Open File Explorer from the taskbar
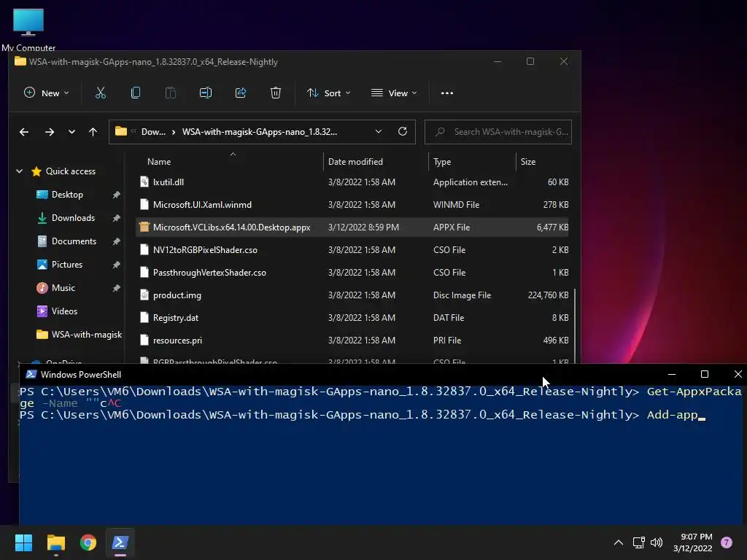The height and width of the screenshot is (560, 747). (x=55, y=542)
